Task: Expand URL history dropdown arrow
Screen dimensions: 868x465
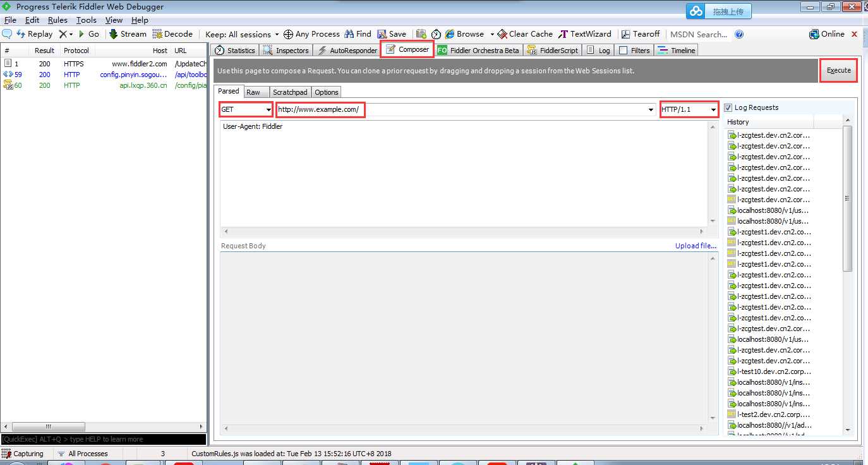Action: (651, 110)
